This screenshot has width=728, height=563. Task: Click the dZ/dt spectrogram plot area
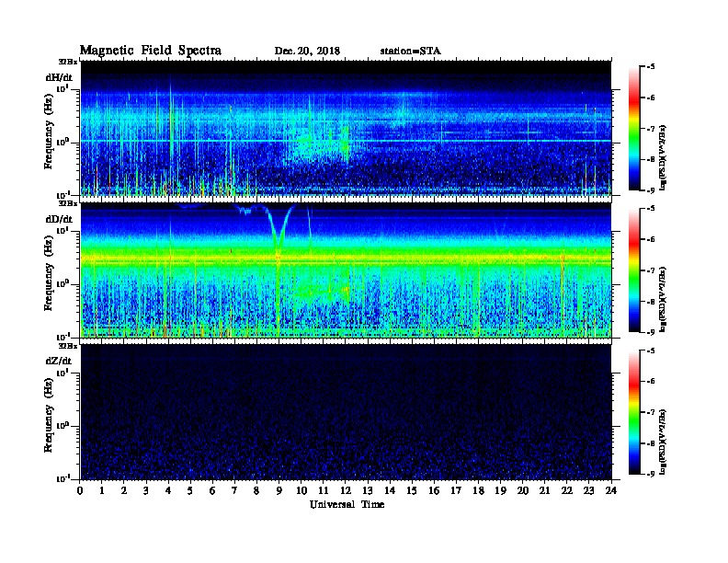tap(346, 412)
